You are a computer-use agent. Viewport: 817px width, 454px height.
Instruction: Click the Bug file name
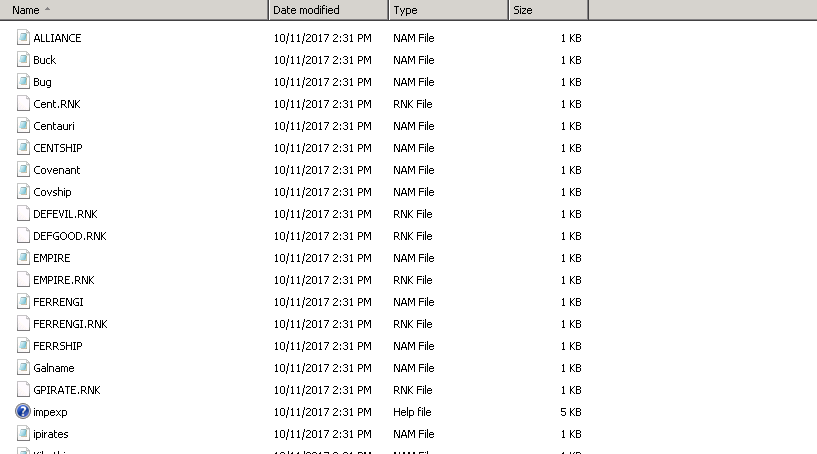[x=43, y=82]
